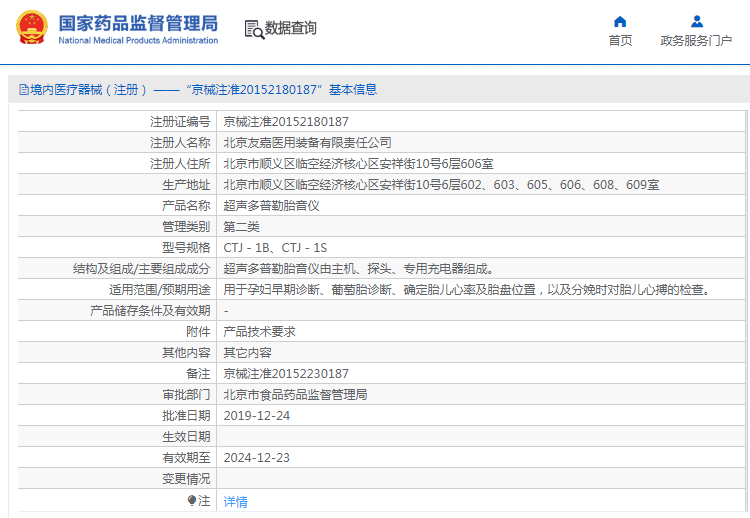Click the document icon before 境内医疗器械
Viewport: 750px width, 518px height.
tap(24, 89)
